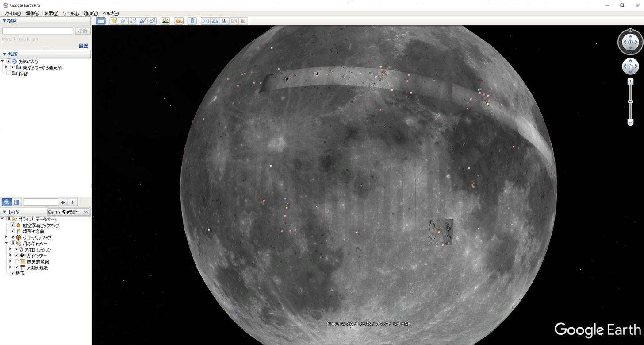Image resolution: width=644 pixels, height=345 pixels.
Task: Click the N north indicator on compass
Action: [x=630, y=30]
